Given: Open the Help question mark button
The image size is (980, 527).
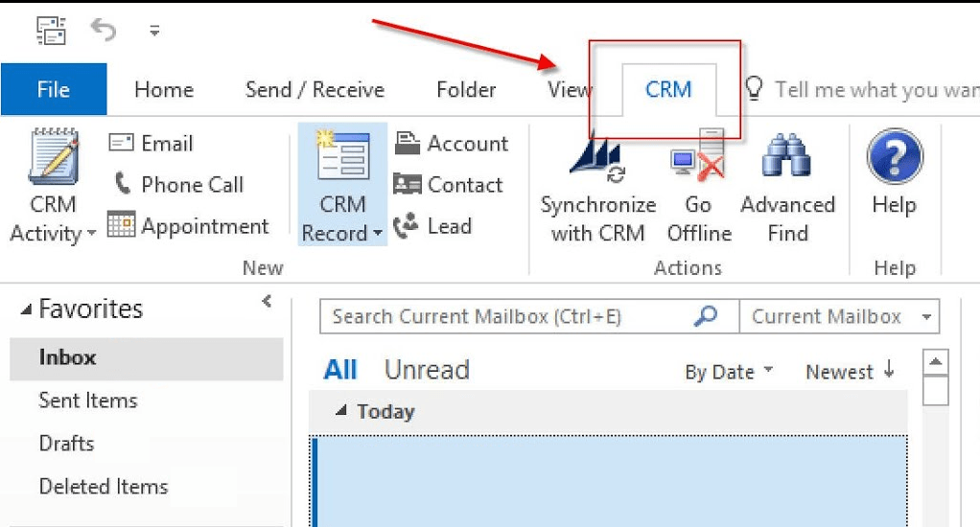Looking at the screenshot, I should click(x=894, y=158).
